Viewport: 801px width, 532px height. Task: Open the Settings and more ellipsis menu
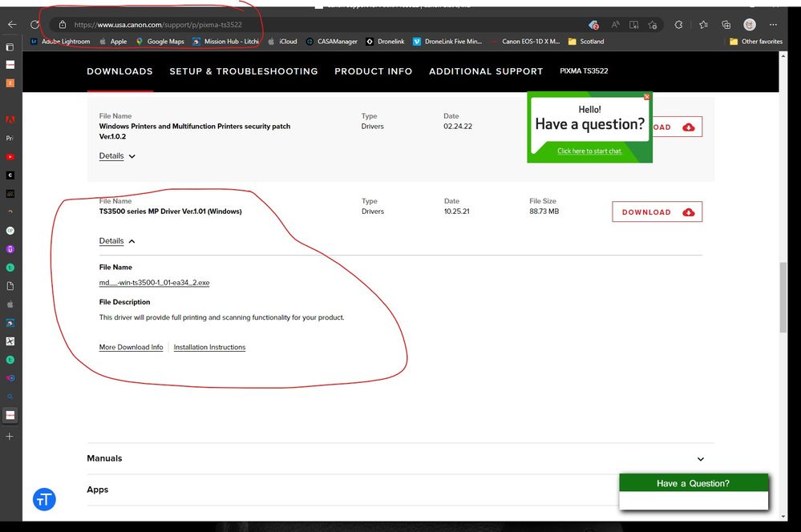coord(773,25)
